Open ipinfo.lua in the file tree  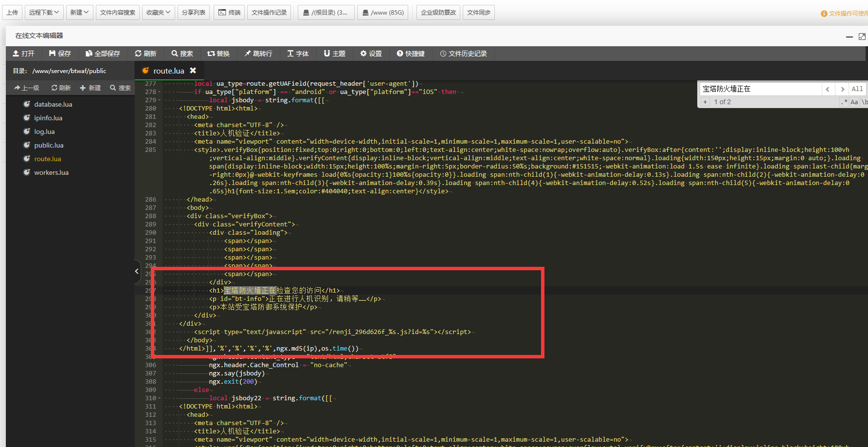(48, 118)
